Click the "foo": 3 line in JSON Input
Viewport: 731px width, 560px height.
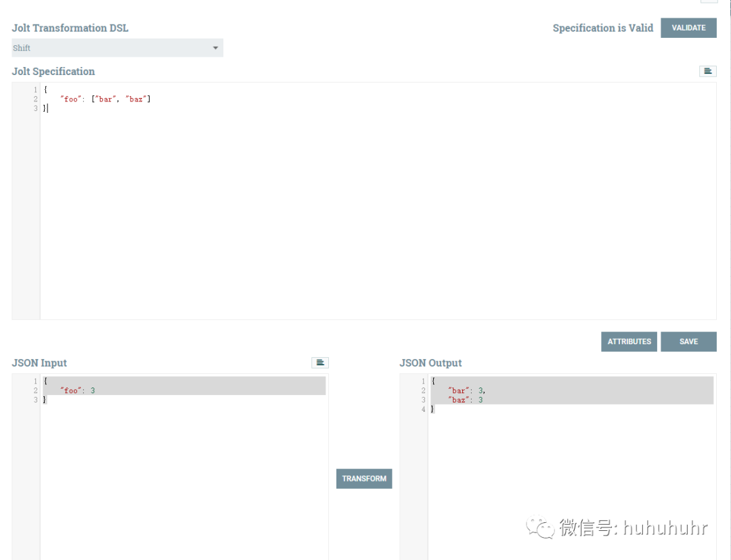coord(77,390)
